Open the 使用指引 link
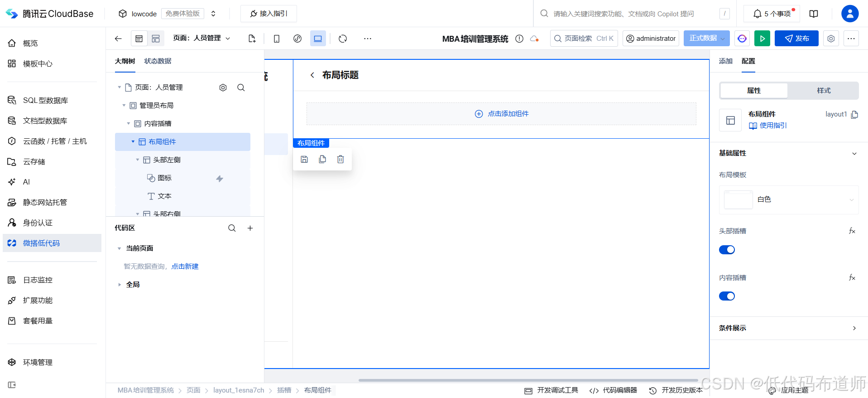The height and width of the screenshot is (398, 868). [768, 126]
